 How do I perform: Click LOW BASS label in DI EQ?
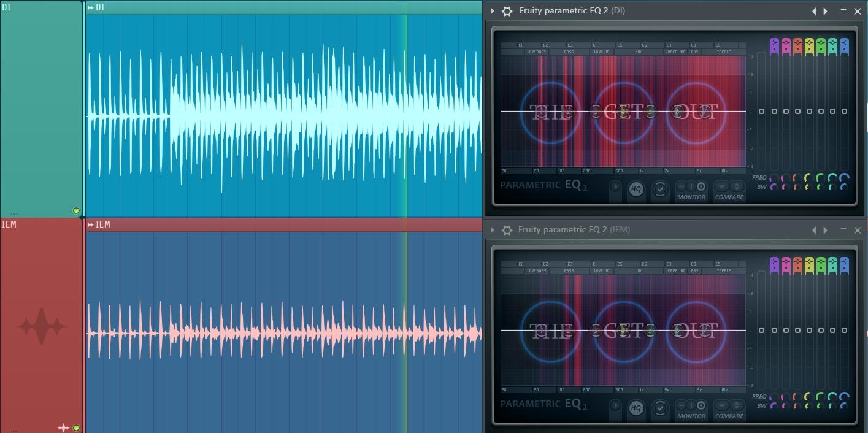[536, 52]
